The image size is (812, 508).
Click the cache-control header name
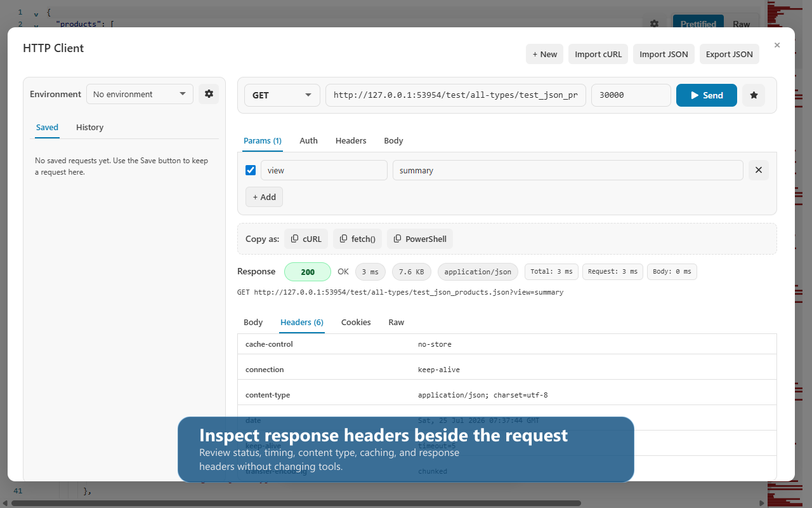coord(269,344)
